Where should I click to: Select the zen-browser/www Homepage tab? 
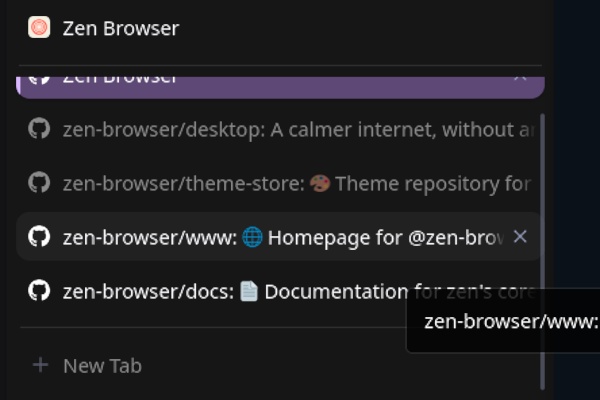point(279,237)
